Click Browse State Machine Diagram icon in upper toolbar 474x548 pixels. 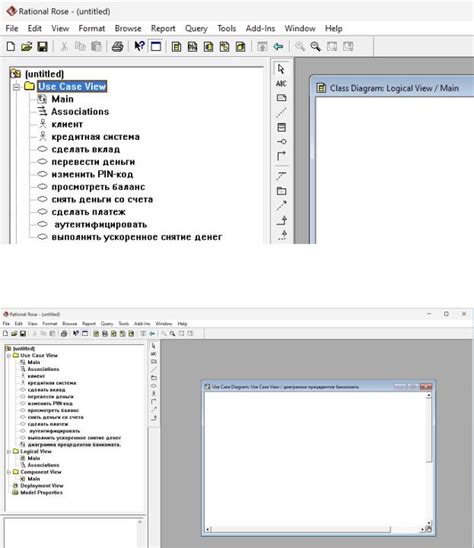(x=224, y=46)
